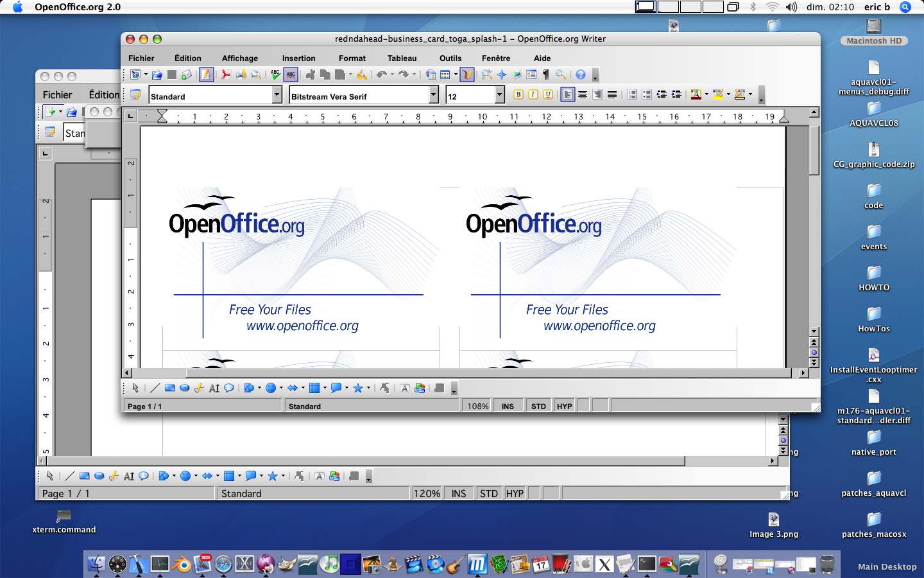Toggle Bold formatting button

518,94
